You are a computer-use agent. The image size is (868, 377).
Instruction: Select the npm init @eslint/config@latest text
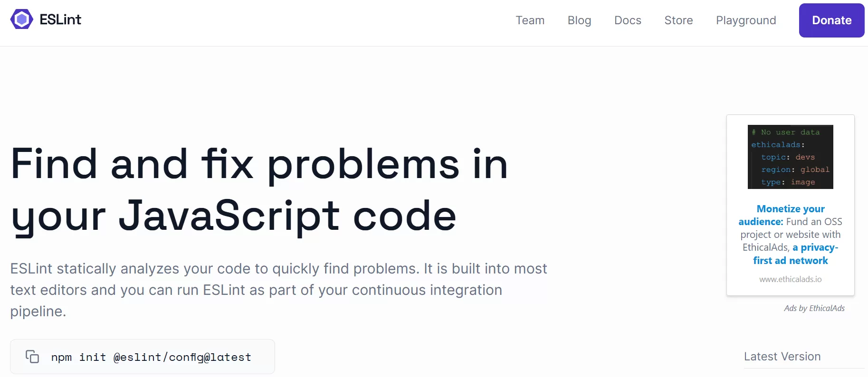pyautogui.click(x=151, y=357)
